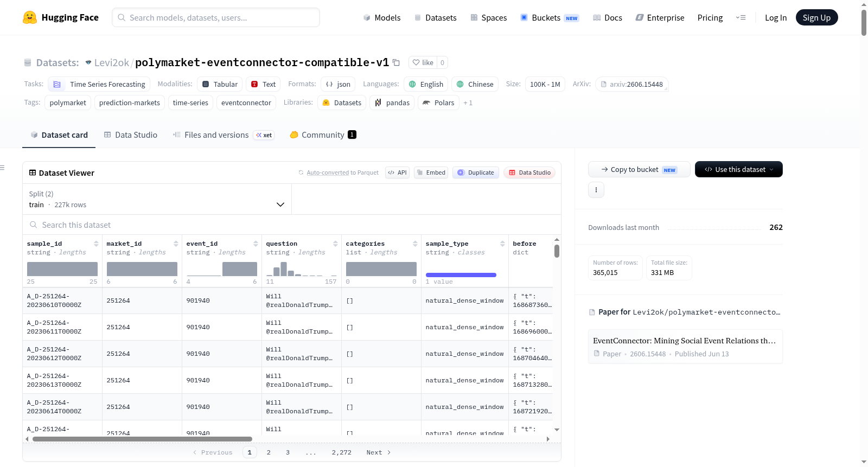Click the polymarket tag
This screenshot has width=868, height=467.
click(x=68, y=103)
